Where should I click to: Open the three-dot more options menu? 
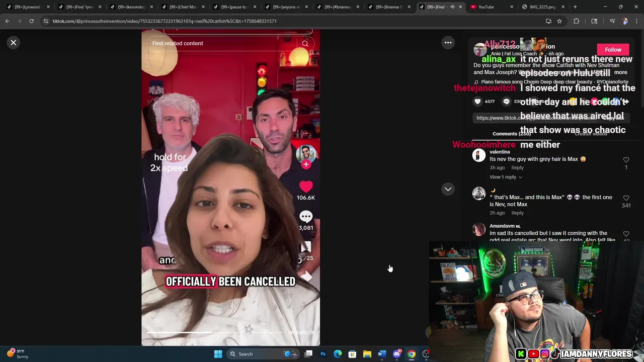tap(448, 43)
